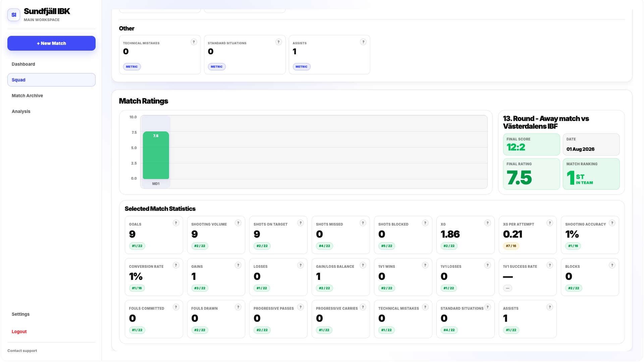This screenshot has width=644, height=362.
Task: Show help tooltip for Shots Missed
Action: tap(363, 223)
